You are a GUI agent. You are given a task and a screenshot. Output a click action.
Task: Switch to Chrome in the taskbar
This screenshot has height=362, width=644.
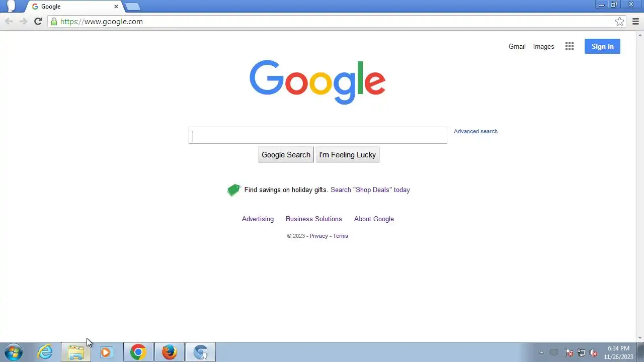click(138, 352)
